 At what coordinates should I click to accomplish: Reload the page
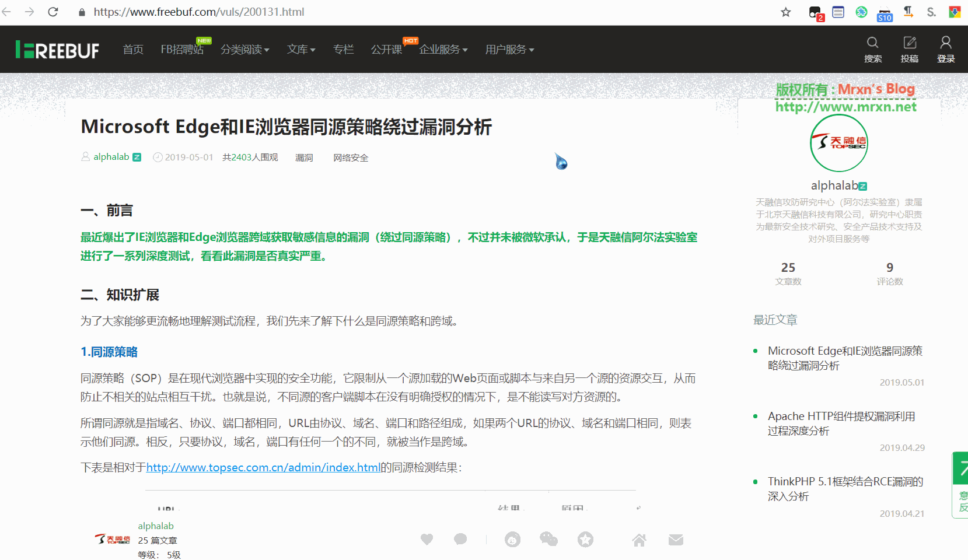[x=53, y=12]
